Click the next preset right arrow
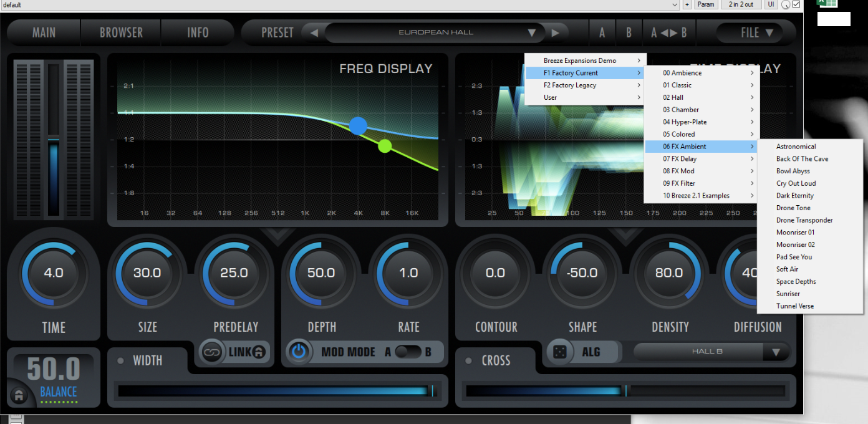 point(555,32)
